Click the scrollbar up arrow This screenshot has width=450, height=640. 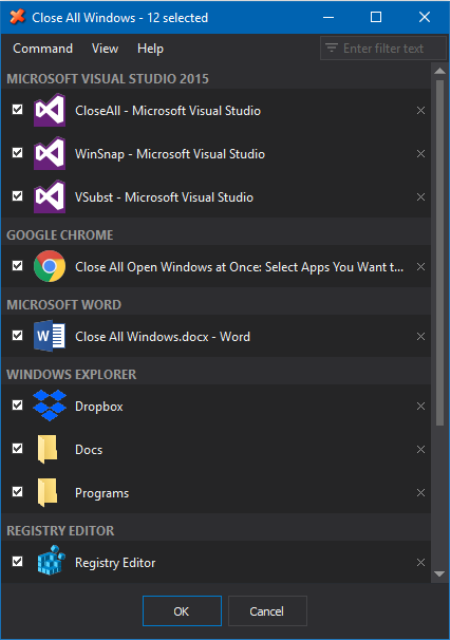[x=440, y=71]
